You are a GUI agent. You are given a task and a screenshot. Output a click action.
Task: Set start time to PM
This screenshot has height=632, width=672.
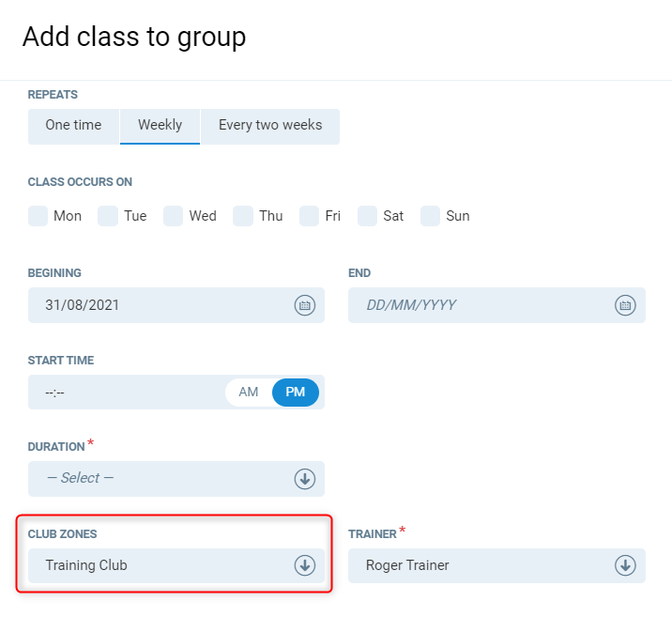pos(296,393)
